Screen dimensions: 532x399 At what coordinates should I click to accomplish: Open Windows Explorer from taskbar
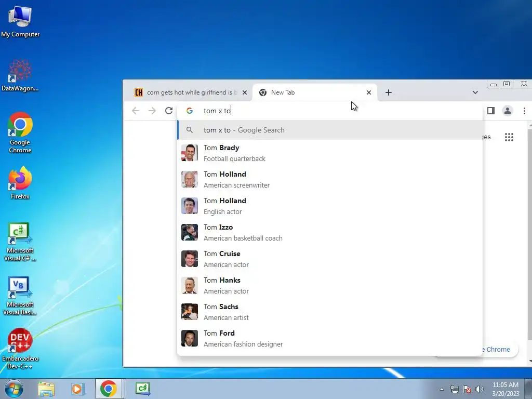46,389
